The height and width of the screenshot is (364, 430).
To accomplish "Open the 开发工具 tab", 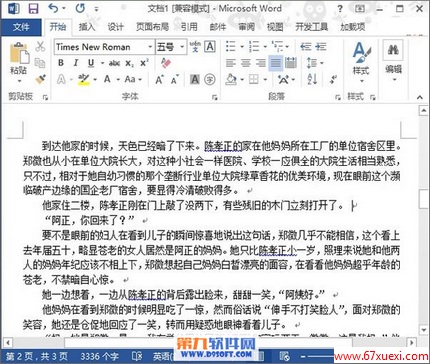I will 311,27.
